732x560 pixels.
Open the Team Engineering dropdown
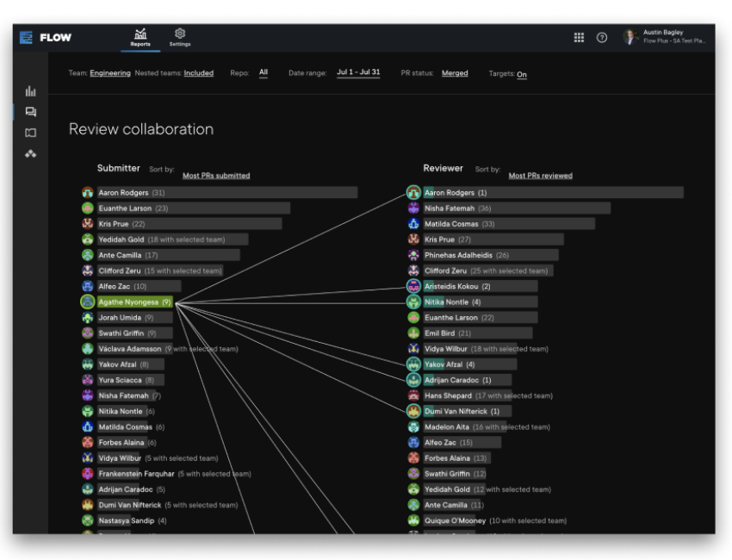coord(110,73)
